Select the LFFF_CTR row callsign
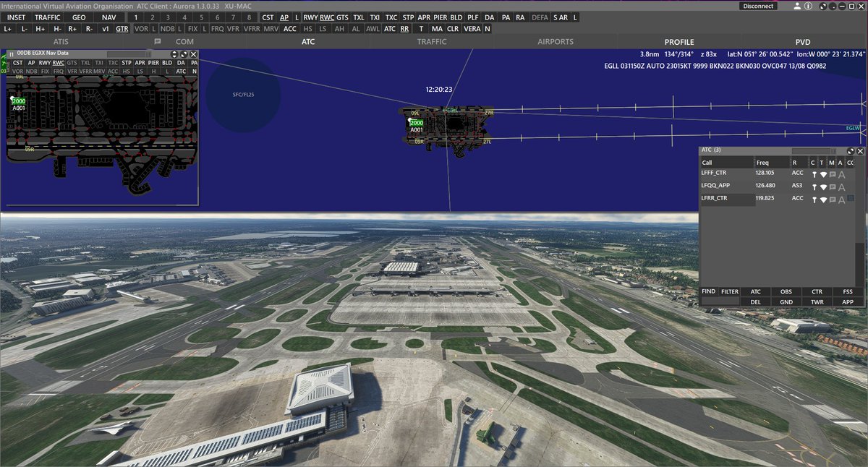Viewport: 868px width, 467px height. [714, 173]
